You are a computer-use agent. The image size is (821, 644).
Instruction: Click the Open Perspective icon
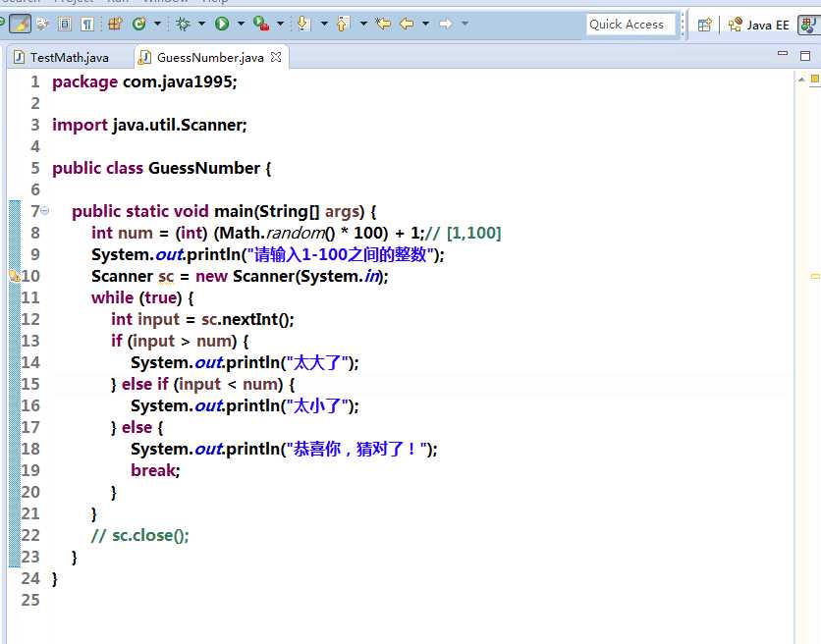705,25
